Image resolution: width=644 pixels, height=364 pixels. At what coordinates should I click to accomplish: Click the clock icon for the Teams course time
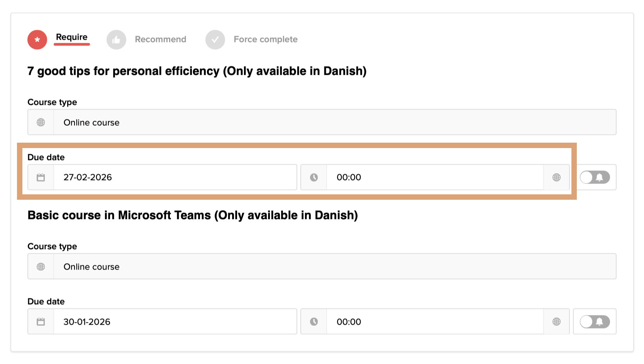(314, 322)
